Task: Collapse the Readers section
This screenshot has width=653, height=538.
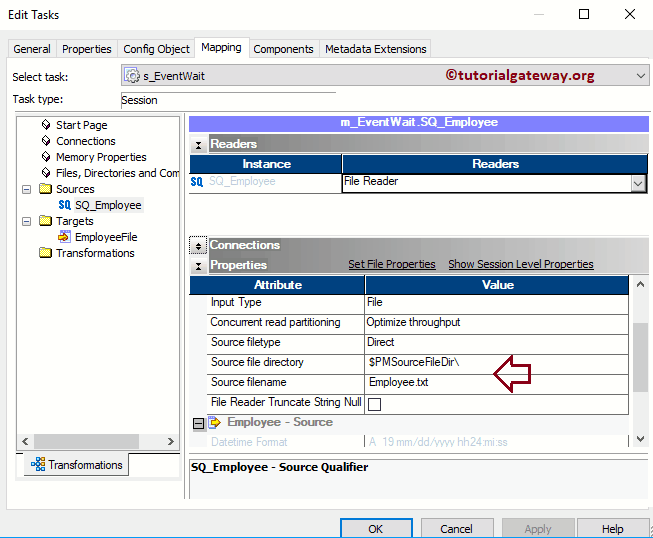Action: [x=199, y=145]
